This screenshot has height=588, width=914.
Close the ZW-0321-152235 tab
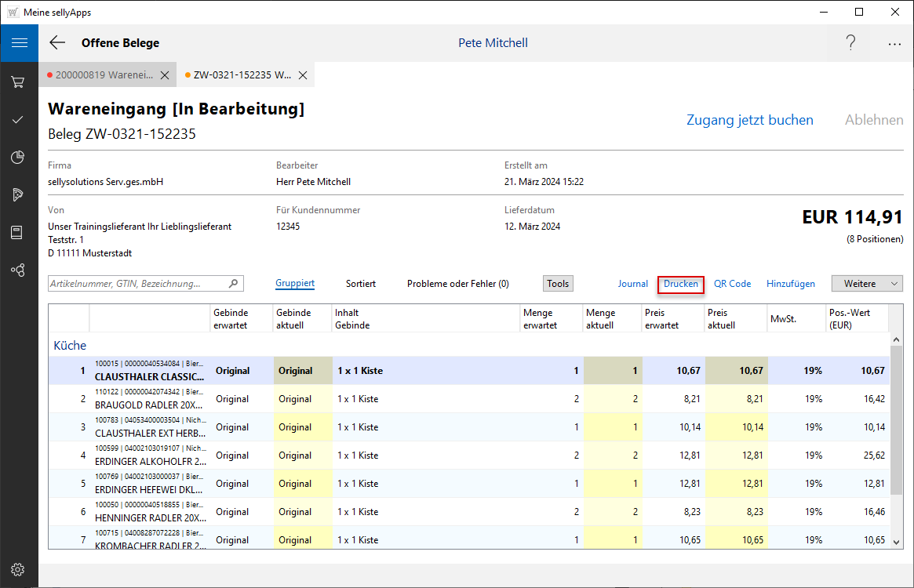(x=302, y=75)
